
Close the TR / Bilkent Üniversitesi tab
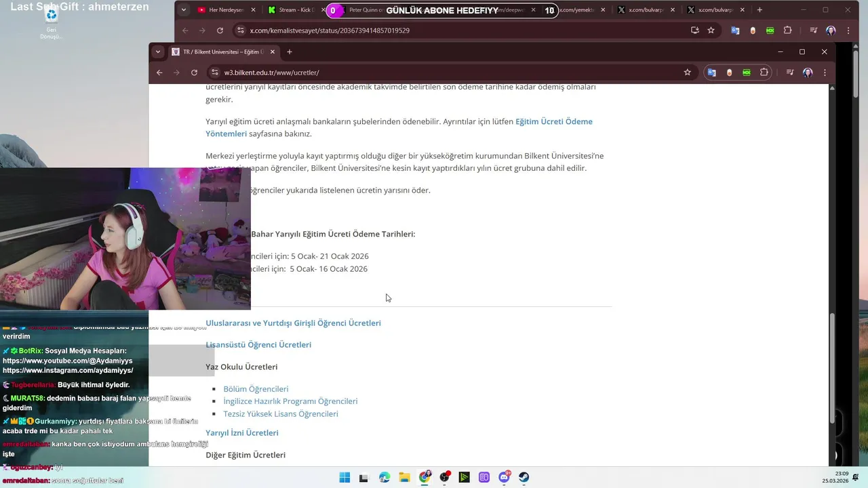click(273, 52)
